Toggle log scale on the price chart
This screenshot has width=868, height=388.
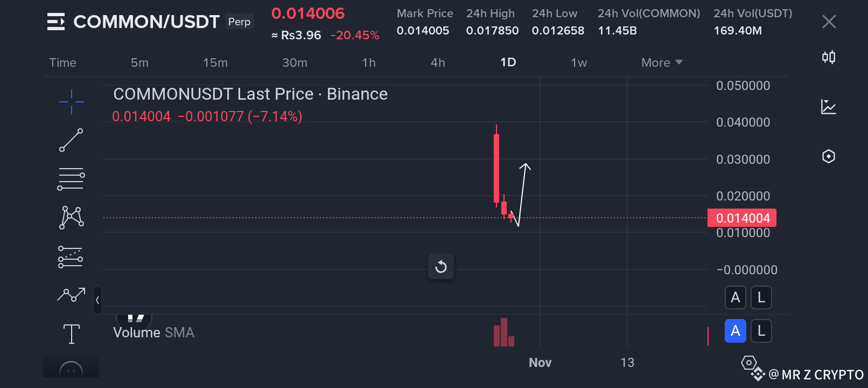(761, 297)
